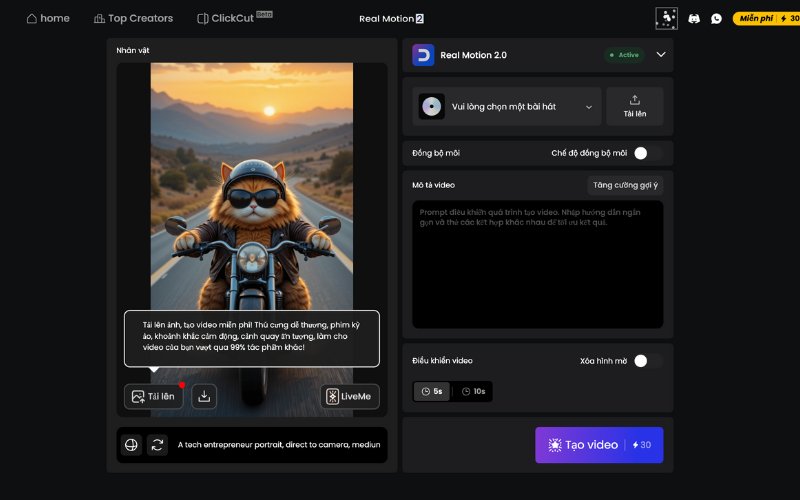The image size is (800, 500).
Task: Select the 10s duration option
Action: point(473,391)
